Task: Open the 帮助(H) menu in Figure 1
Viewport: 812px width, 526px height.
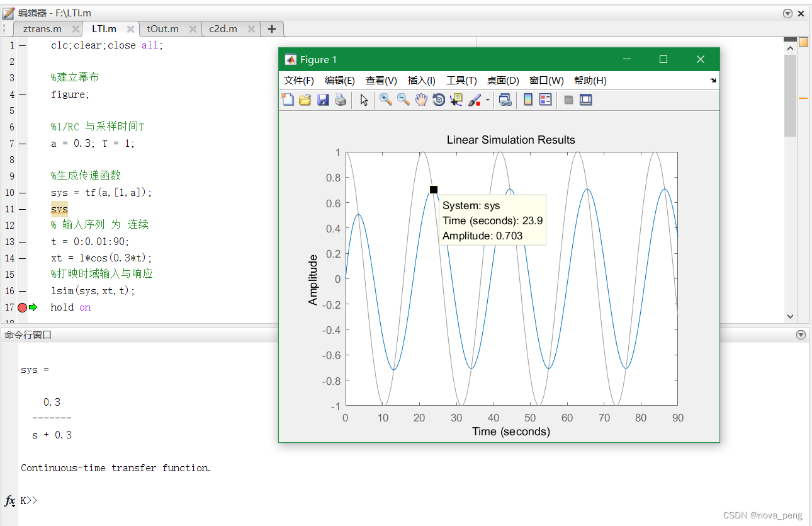Action: (x=590, y=80)
